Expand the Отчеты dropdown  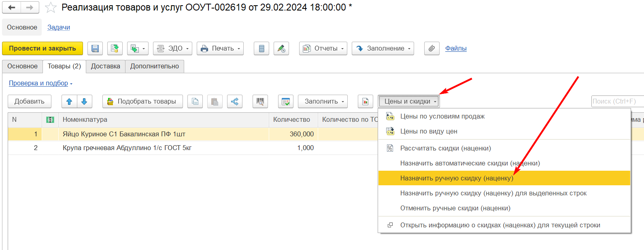pyautogui.click(x=323, y=49)
